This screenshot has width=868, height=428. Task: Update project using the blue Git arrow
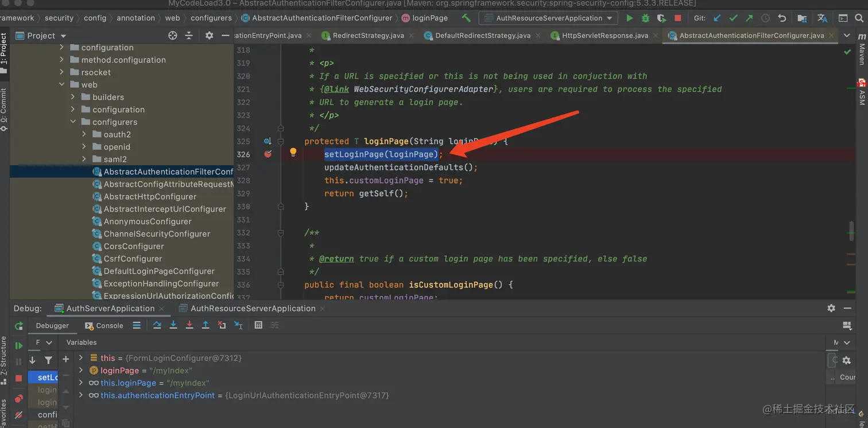(x=717, y=18)
